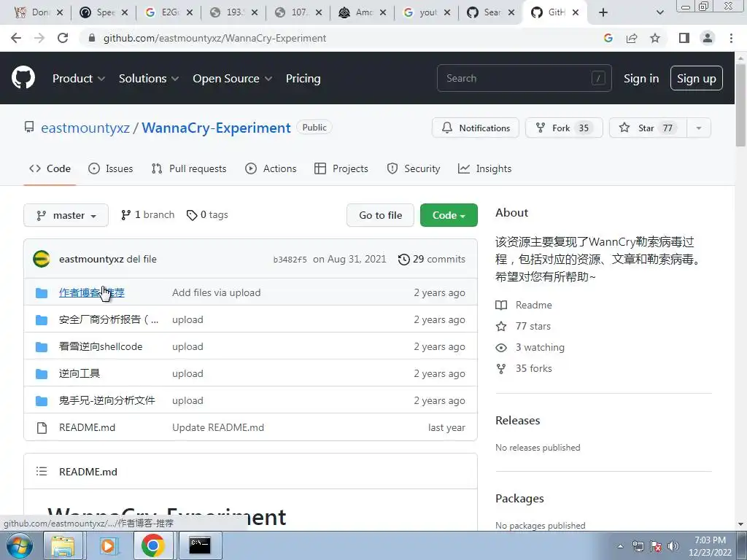The image size is (747, 560).
Task: Open the 看雪逆向shellcode folder
Action: (101, 346)
